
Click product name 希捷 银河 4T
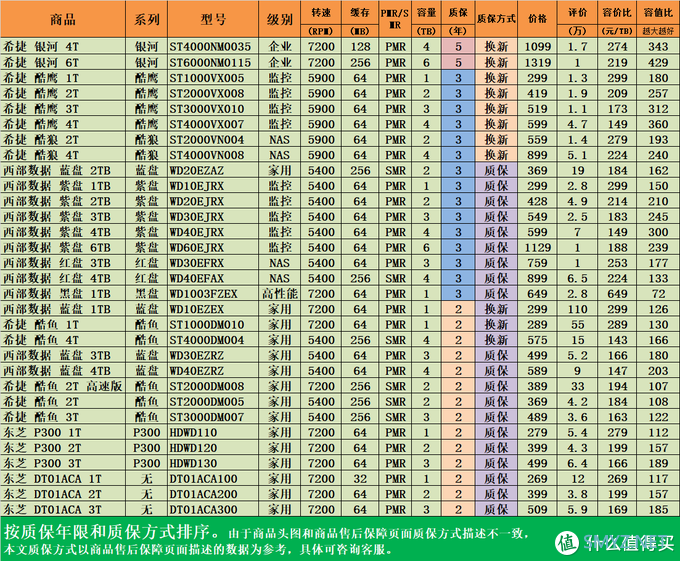pyautogui.click(x=41, y=46)
